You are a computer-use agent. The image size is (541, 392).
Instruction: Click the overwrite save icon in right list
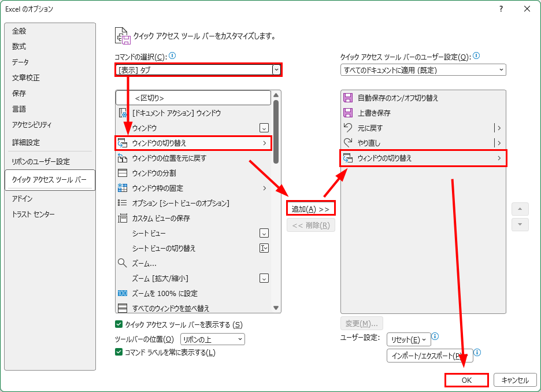[348, 113]
